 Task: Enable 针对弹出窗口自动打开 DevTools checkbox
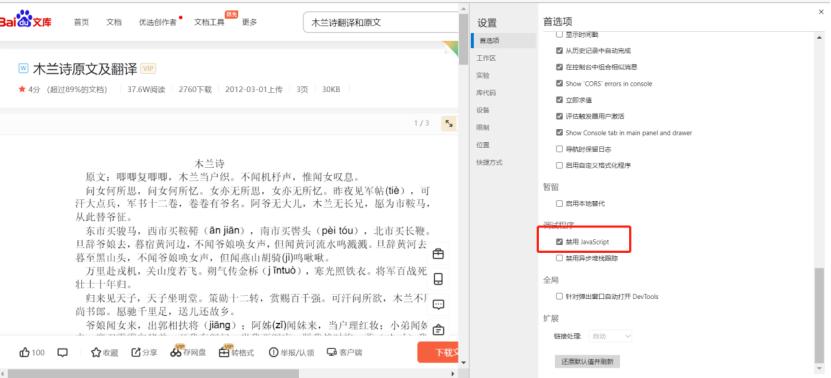559,296
